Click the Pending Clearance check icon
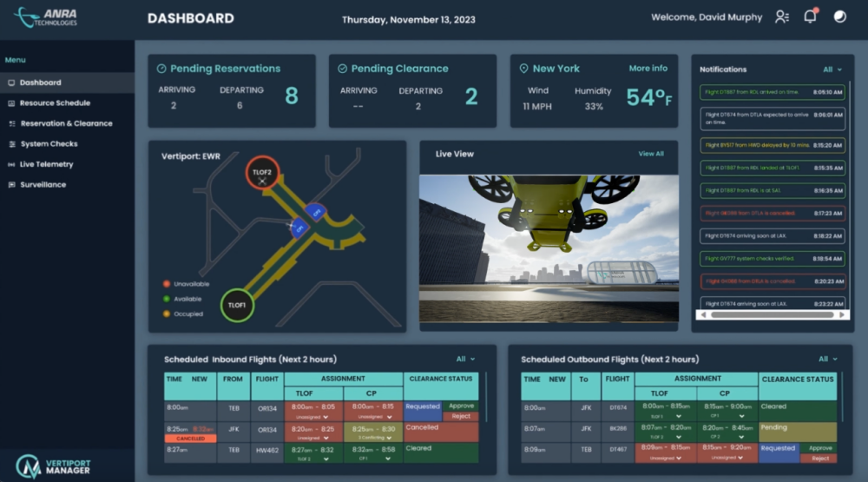868x482 pixels. (x=342, y=69)
